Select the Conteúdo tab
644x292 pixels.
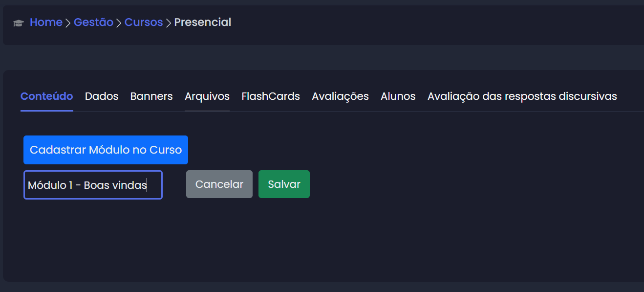[47, 96]
